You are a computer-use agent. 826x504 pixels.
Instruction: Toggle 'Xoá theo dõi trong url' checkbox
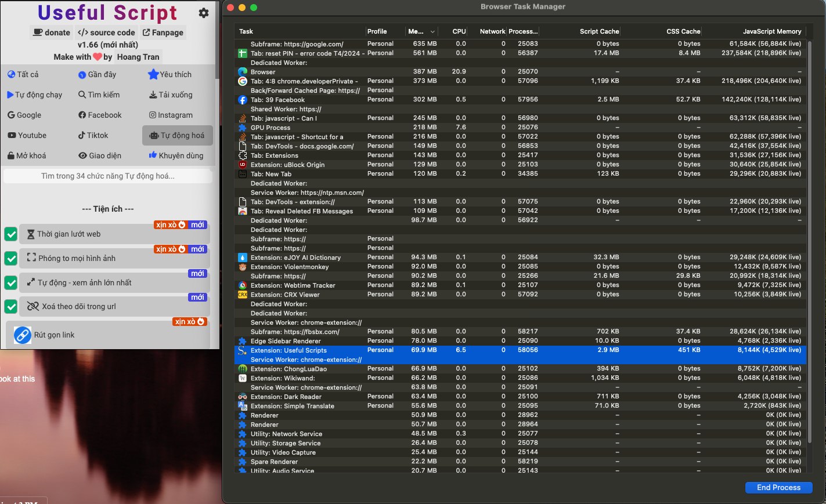pos(11,306)
